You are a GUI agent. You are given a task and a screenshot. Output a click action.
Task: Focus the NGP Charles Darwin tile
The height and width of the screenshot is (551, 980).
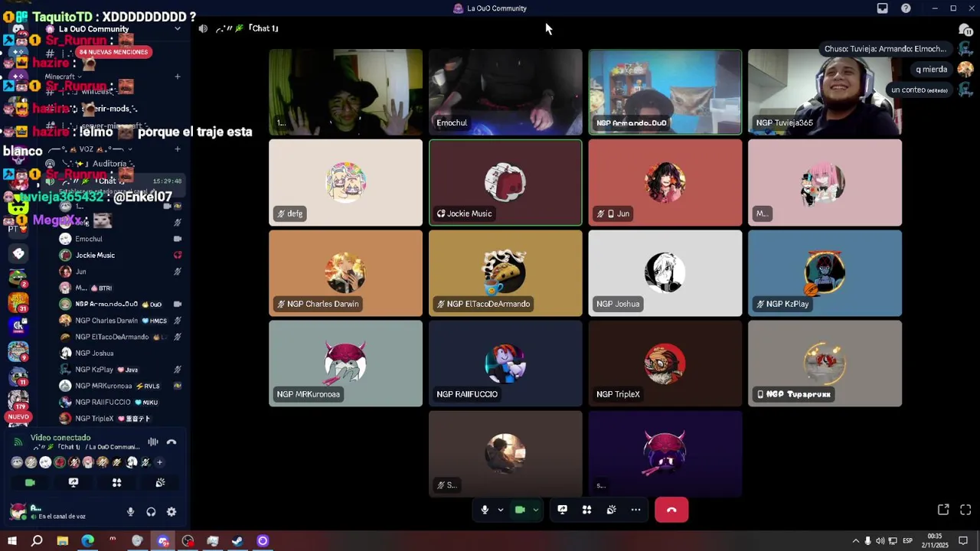(x=345, y=273)
